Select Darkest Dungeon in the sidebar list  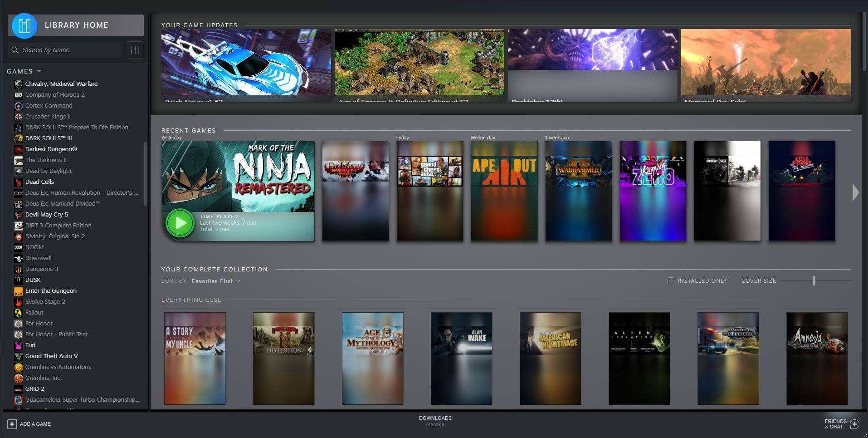(x=51, y=149)
